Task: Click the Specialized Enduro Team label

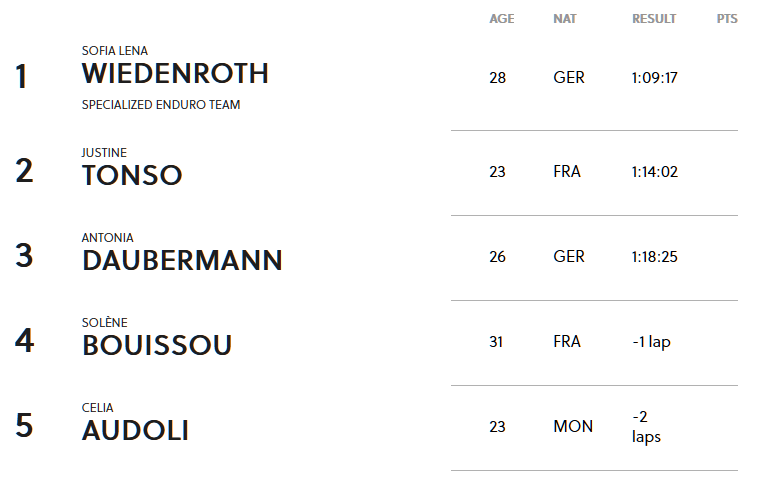Action: 161,105
